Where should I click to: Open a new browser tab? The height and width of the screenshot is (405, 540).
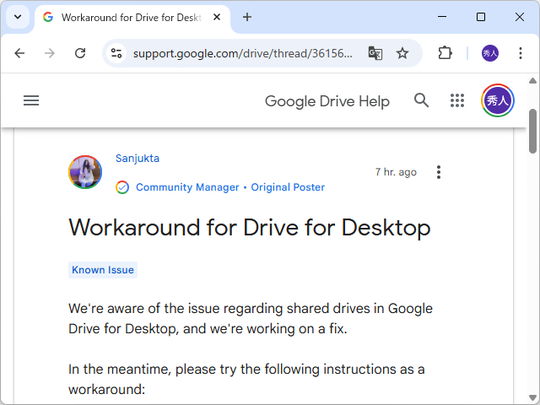pos(247,17)
